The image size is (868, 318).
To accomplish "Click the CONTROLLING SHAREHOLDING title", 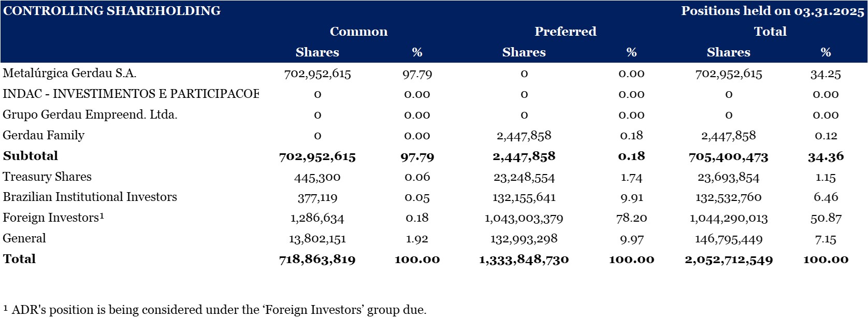I will (x=112, y=11).
